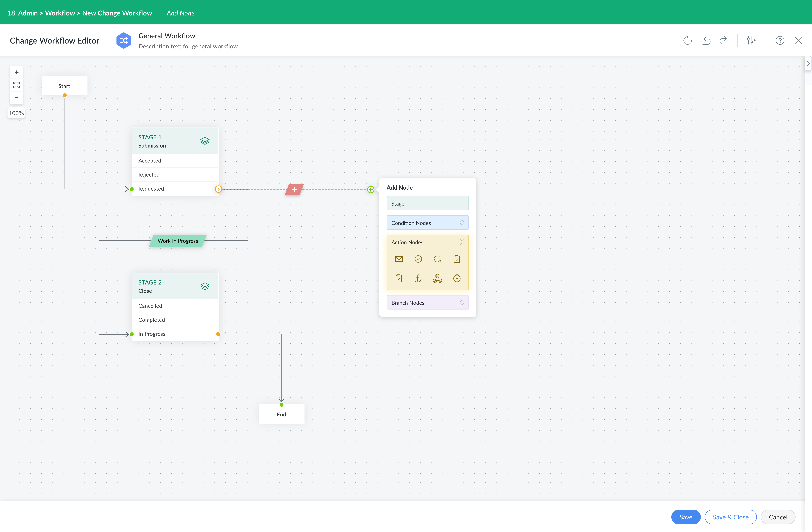Click the green dot on End node
The height and width of the screenshot is (532, 812).
(281, 405)
